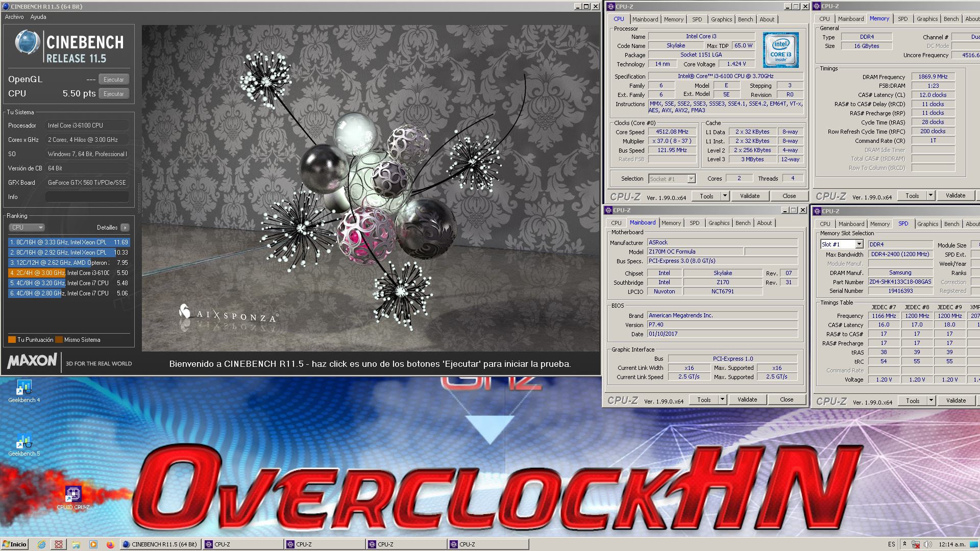Click Close in the CPU-tab CPU-Z window
Screen dimensions: 980x551
point(789,196)
